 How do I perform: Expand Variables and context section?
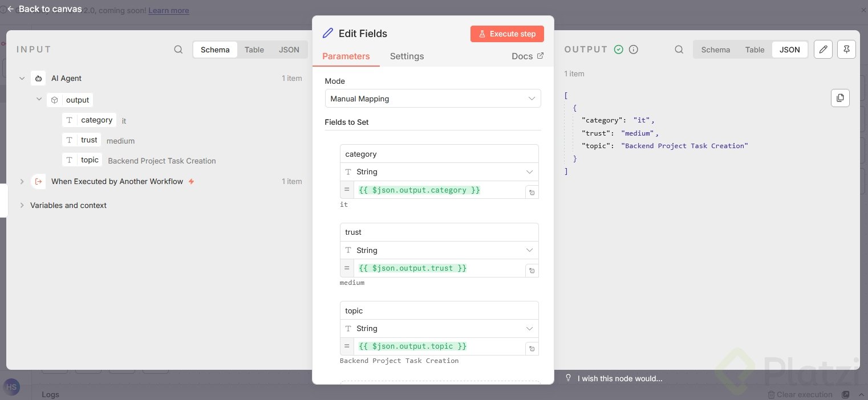point(22,206)
